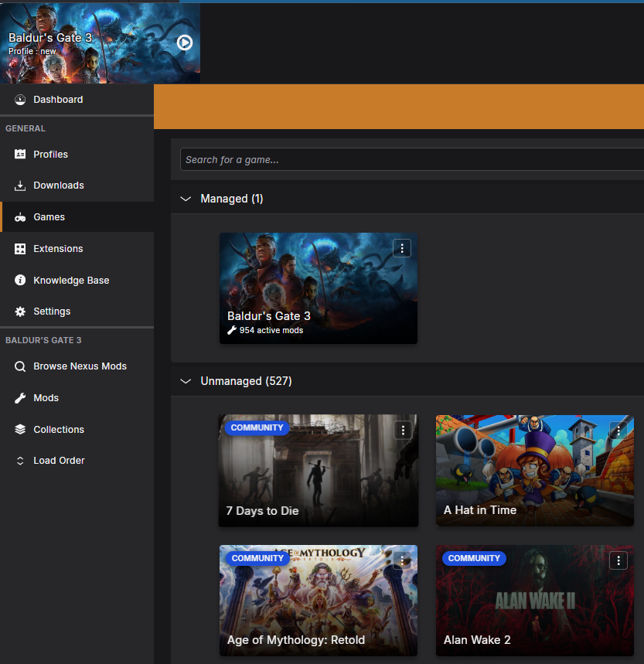Click the Extensions puzzle icon

[20, 249]
